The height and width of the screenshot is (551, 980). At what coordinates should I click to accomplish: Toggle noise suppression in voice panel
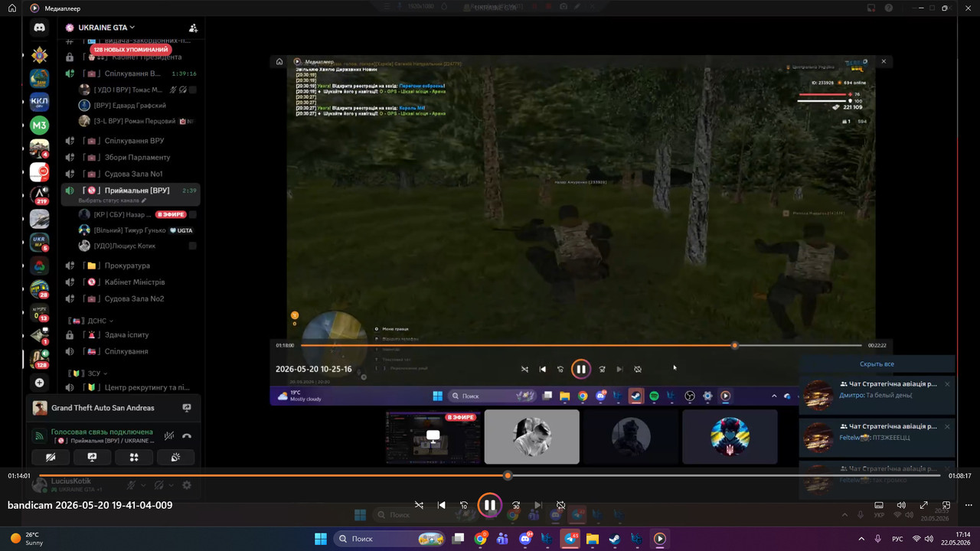169,436
